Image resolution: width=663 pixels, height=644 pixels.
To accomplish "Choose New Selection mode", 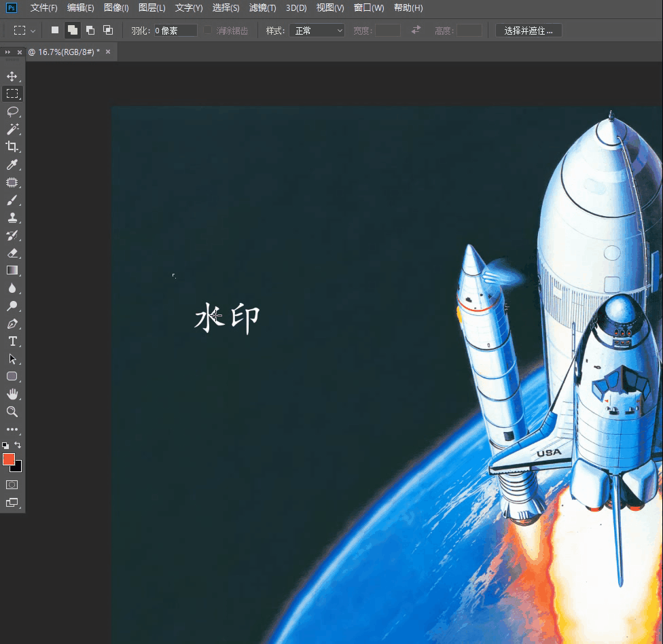I will coord(55,30).
